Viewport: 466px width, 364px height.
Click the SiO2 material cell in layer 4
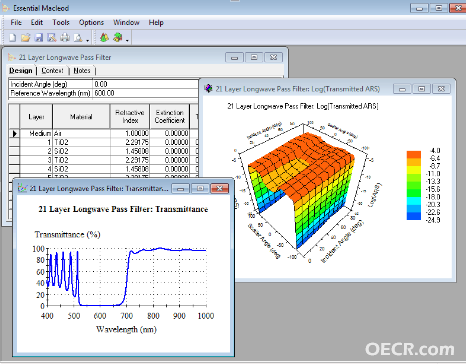coord(81,169)
